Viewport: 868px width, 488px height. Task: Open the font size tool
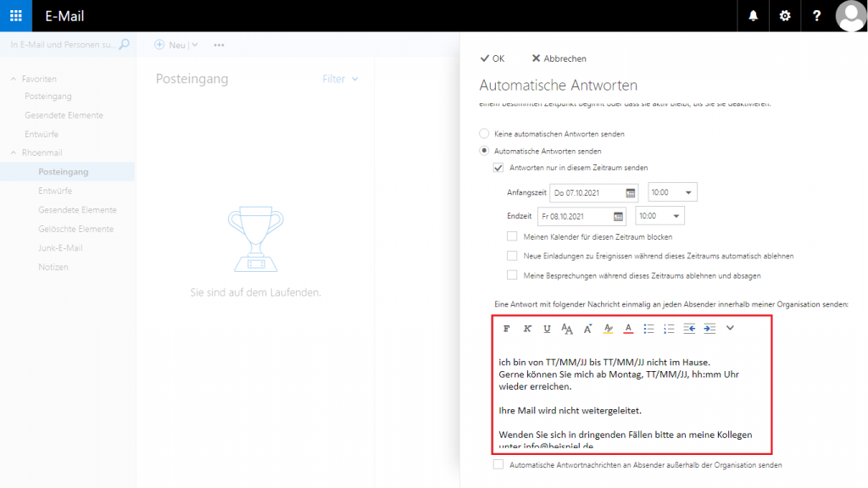tap(567, 329)
